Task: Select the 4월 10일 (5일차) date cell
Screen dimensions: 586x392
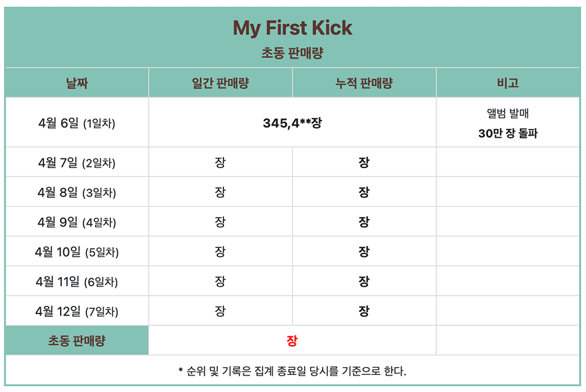Action: pos(77,252)
